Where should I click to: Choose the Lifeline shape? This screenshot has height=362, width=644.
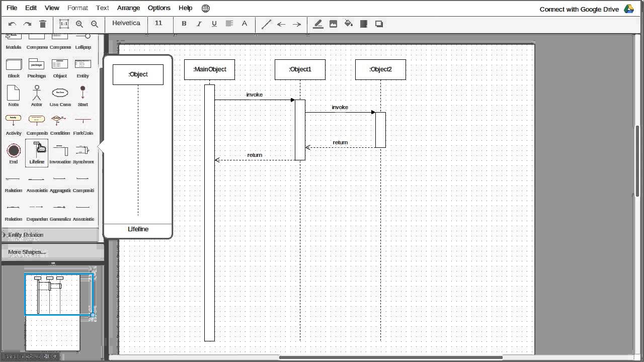click(37, 153)
